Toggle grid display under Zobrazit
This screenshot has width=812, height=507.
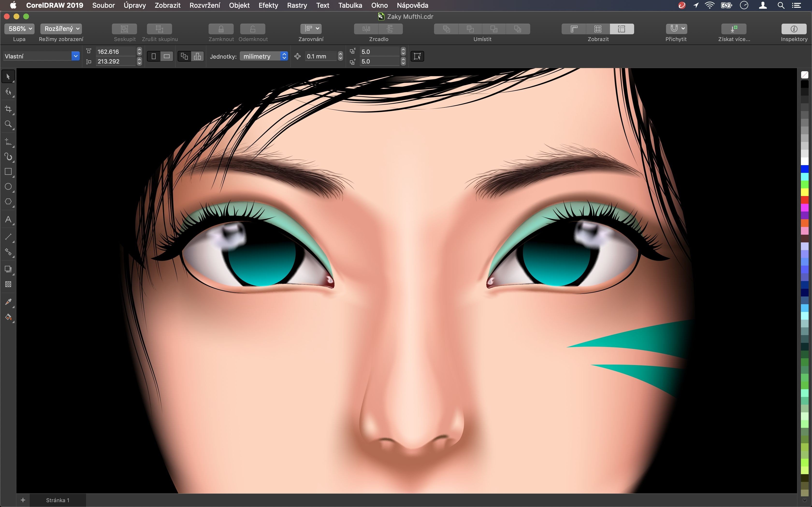pyautogui.click(x=598, y=29)
